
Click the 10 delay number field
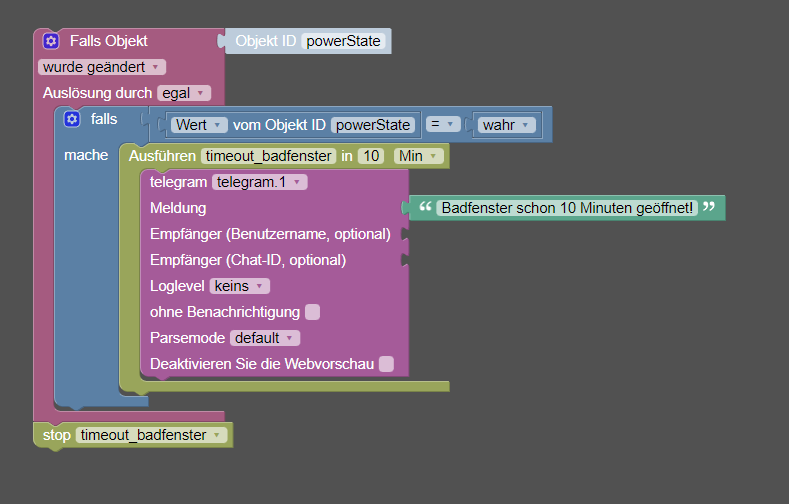tap(371, 156)
